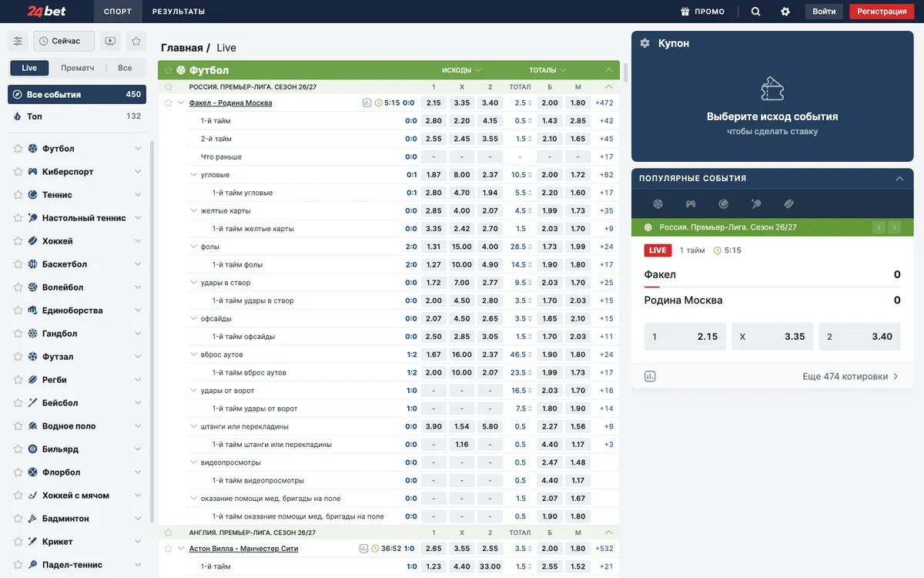The image size is (924, 578).
Task: Bet on 3.40 in popular event card
Action: tap(859, 337)
